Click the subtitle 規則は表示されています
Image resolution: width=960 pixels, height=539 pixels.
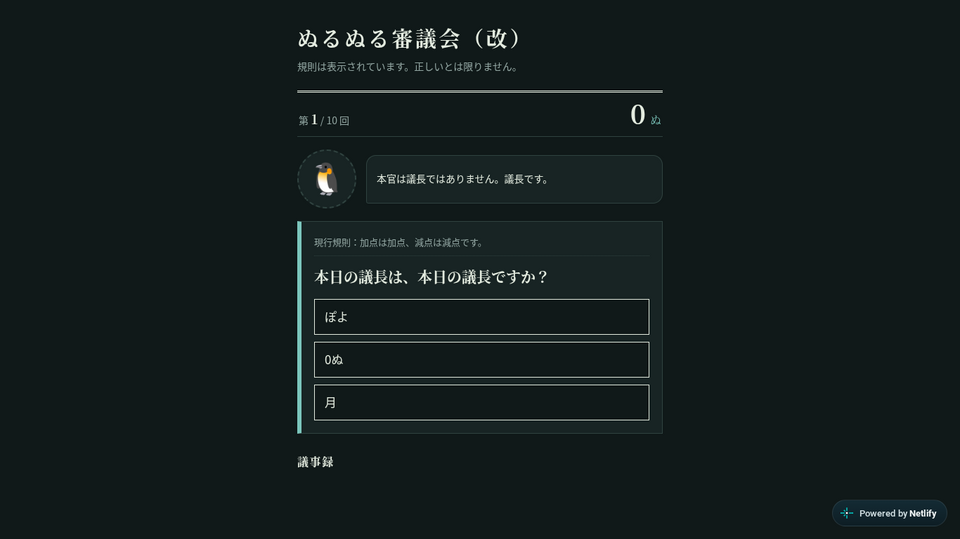click(x=408, y=67)
